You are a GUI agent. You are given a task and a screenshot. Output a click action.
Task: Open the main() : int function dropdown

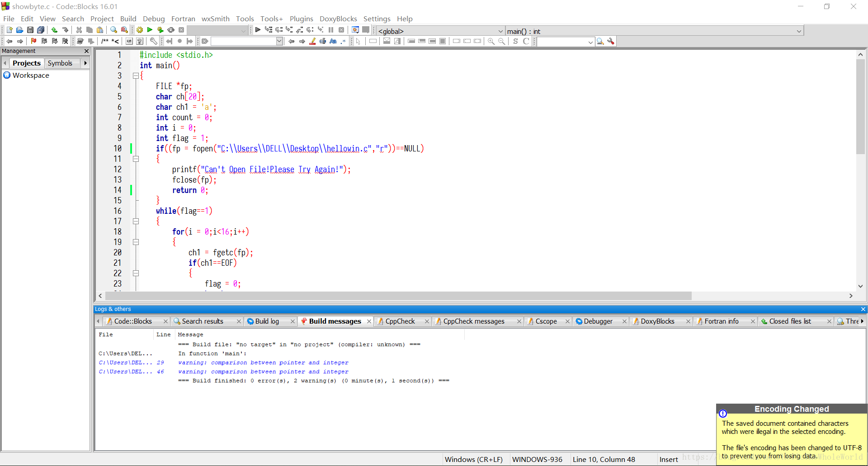[654, 31]
